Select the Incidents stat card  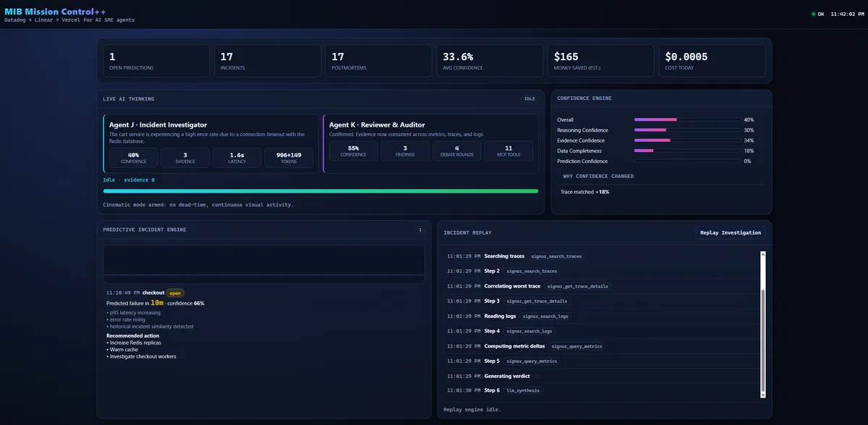(x=267, y=61)
